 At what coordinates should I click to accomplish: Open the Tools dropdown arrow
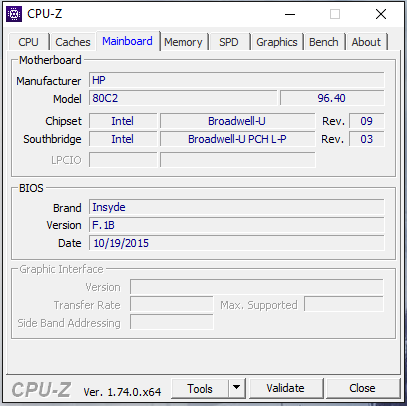237,388
